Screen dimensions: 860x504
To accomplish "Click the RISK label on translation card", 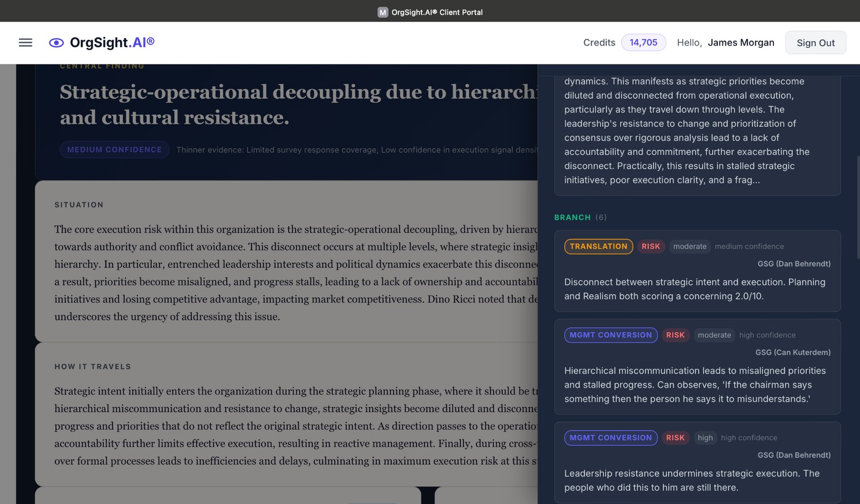I will [x=650, y=246].
